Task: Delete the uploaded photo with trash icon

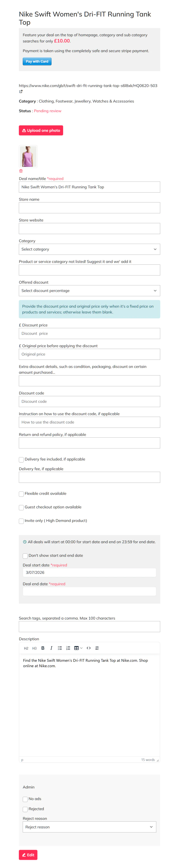Action: click(21, 171)
